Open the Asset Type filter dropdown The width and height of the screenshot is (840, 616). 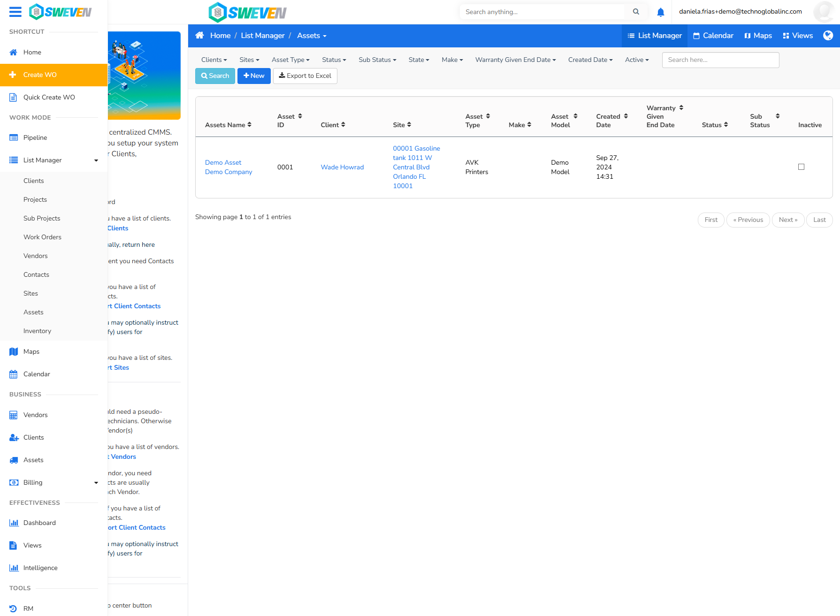[x=290, y=60]
